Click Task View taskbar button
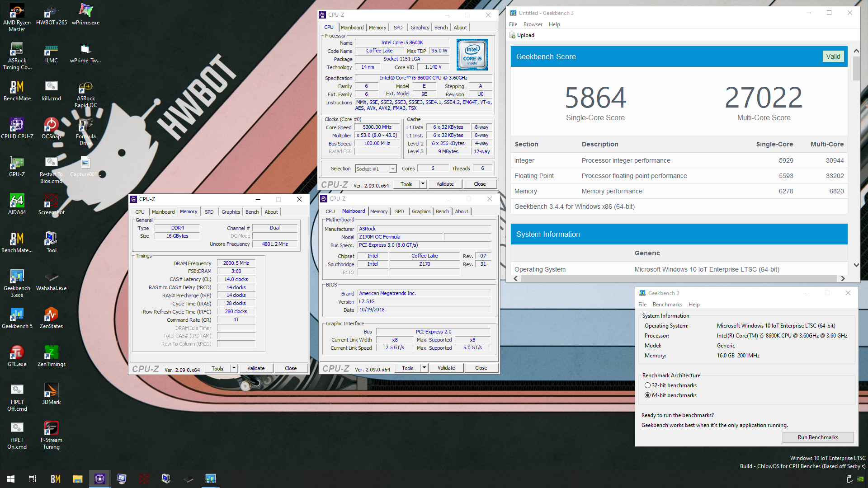 [33, 479]
